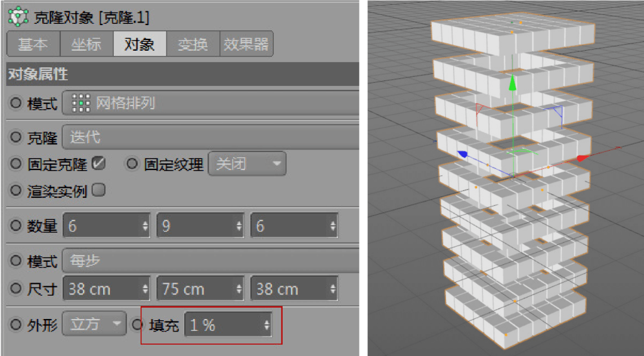This screenshot has height=356, width=644.
Task: Toggle the 固定克隆 checkbox
Action: (x=98, y=164)
